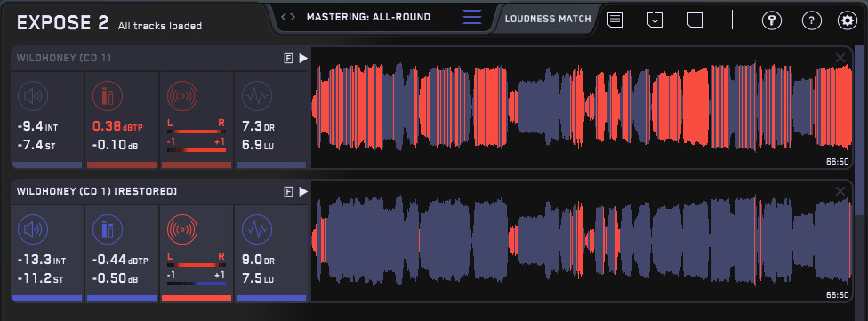
Task: Click the red peaks status bar on Wildhoney (CD 1)
Action: pyautogui.click(x=122, y=165)
